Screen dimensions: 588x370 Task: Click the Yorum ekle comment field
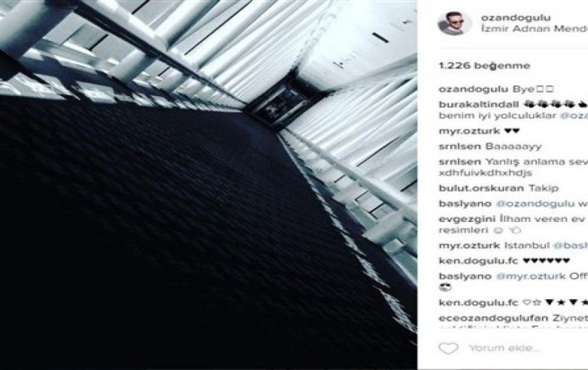[504, 349]
